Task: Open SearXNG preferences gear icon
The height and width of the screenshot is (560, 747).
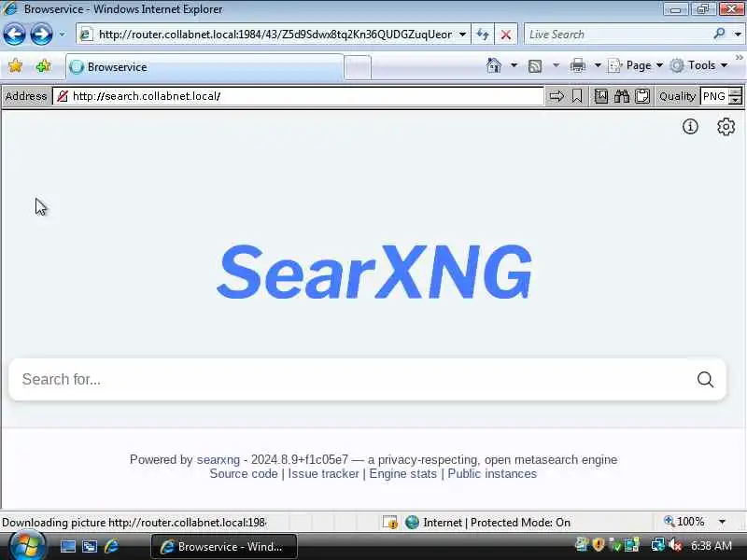Action: pos(726,127)
